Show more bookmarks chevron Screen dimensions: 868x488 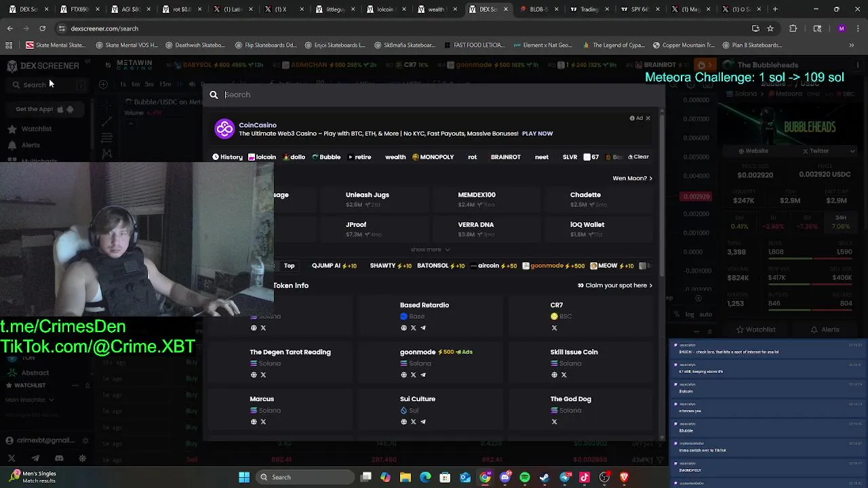point(851,45)
